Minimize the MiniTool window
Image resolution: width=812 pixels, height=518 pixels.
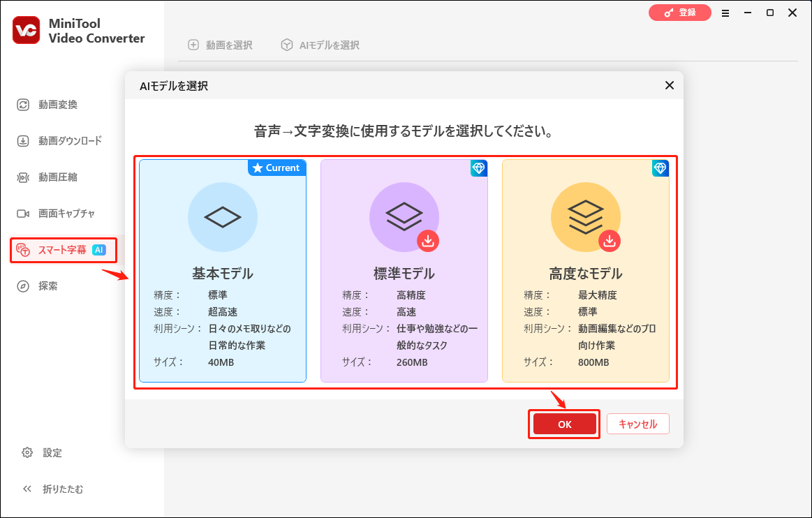(x=748, y=13)
